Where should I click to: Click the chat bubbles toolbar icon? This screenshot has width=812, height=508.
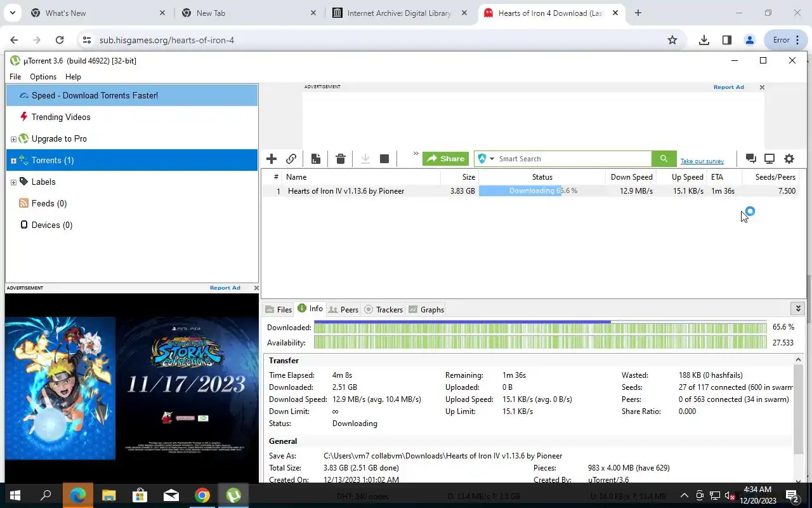[x=751, y=159]
